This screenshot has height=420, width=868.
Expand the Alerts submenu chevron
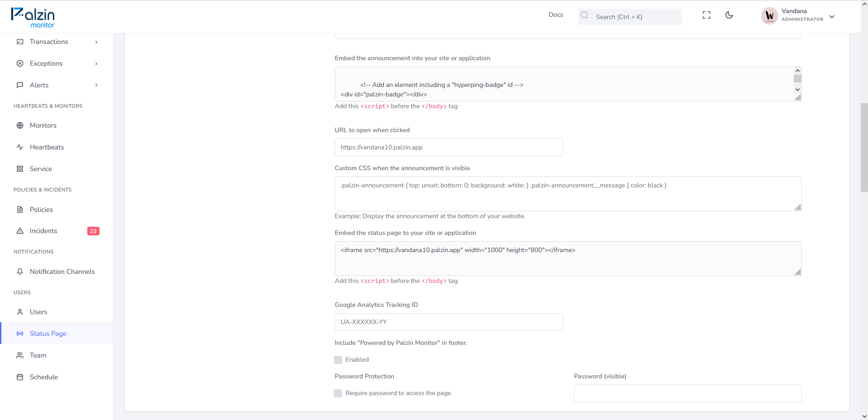(96, 85)
